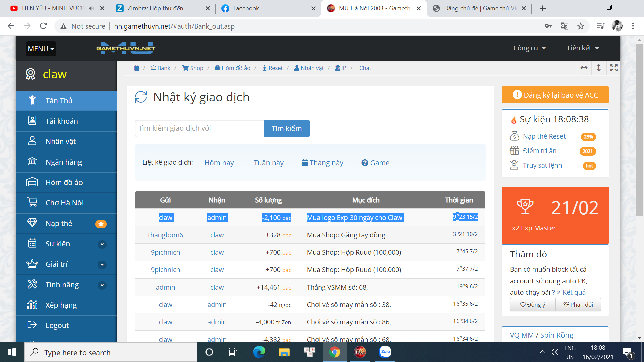644x362 pixels.
Task: Open the Công cụ dropdown
Action: pos(529,48)
